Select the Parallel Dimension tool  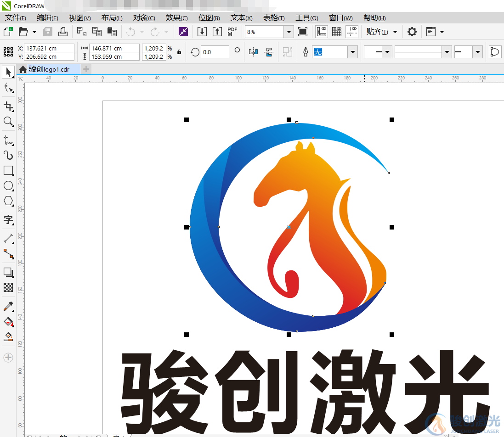coord(8,238)
